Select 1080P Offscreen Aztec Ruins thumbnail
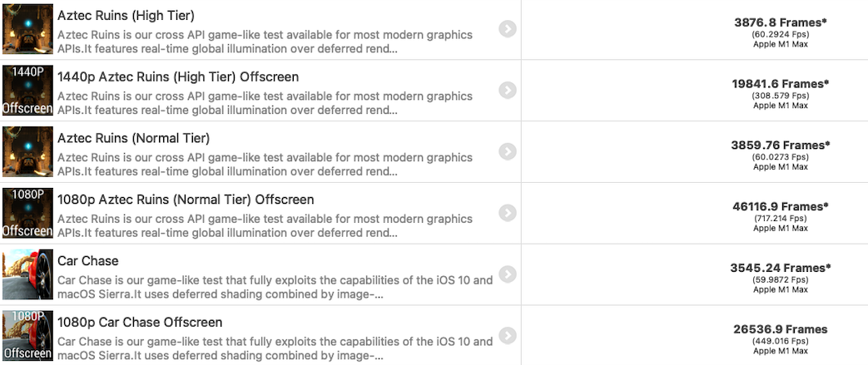The width and height of the screenshot is (868, 365). point(27,213)
